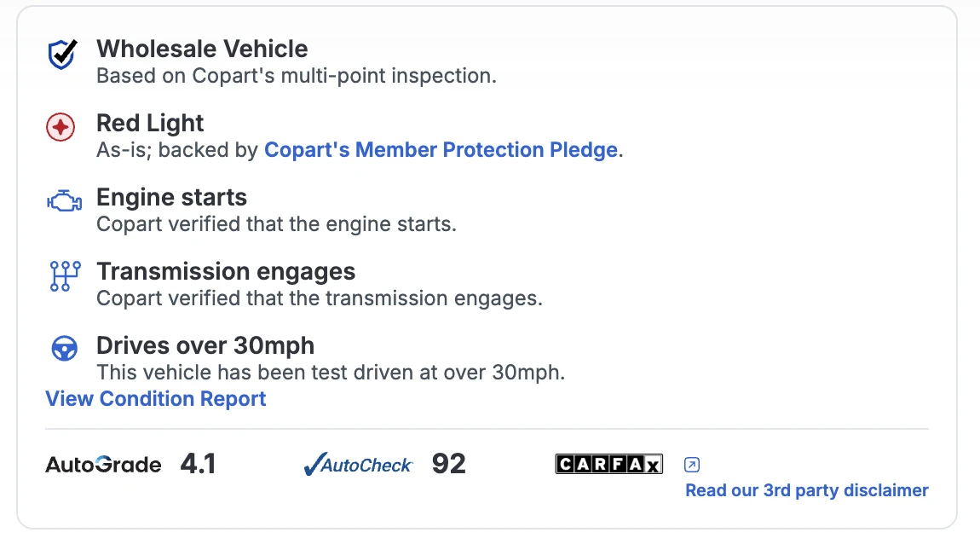
Task: Click the AutoCheck score 92
Action: click(449, 464)
